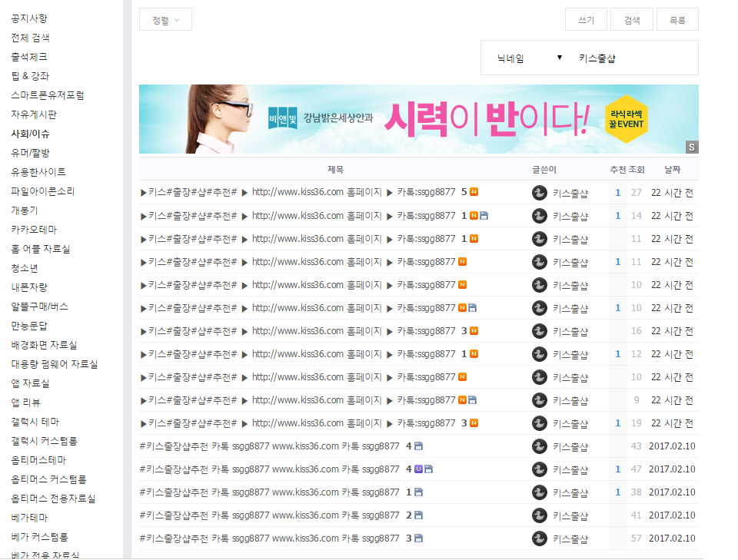
Task: Open the 자유게시판 board in the sidebar
Action: (x=34, y=114)
